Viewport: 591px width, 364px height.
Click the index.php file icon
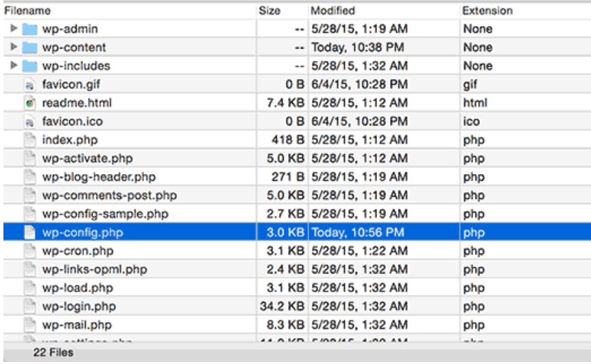29,140
